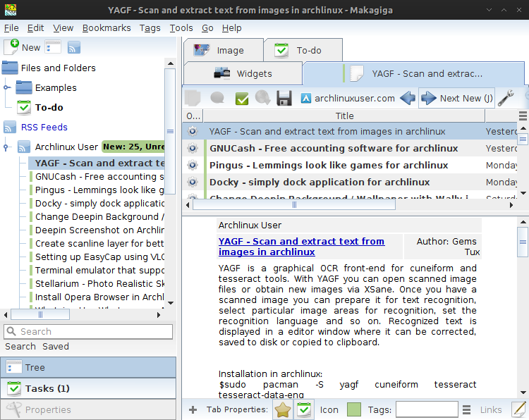Click the RSS feed icon in top-left toolbar

[x=74, y=47]
